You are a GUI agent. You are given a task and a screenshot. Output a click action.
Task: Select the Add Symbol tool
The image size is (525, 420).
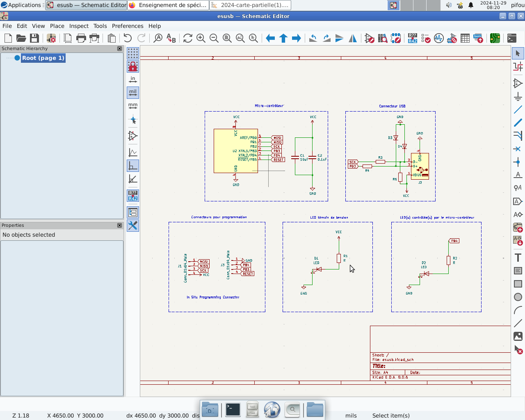tap(518, 83)
